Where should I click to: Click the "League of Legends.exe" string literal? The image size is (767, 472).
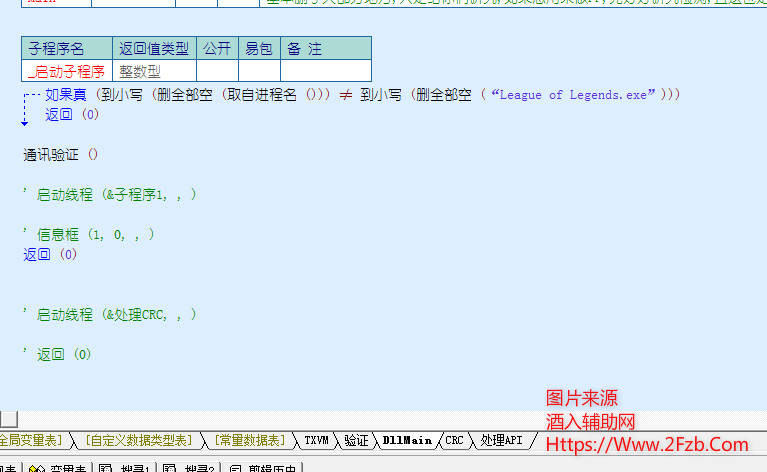click(x=573, y=95)
